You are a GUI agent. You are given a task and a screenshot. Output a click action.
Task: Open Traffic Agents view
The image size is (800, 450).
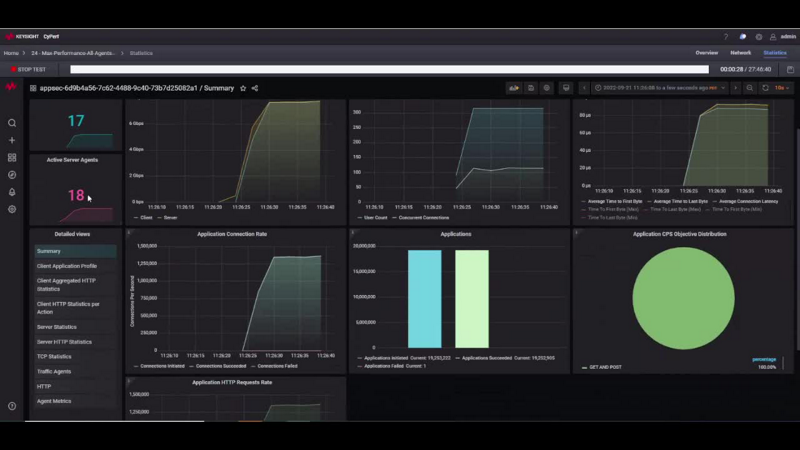76,371
